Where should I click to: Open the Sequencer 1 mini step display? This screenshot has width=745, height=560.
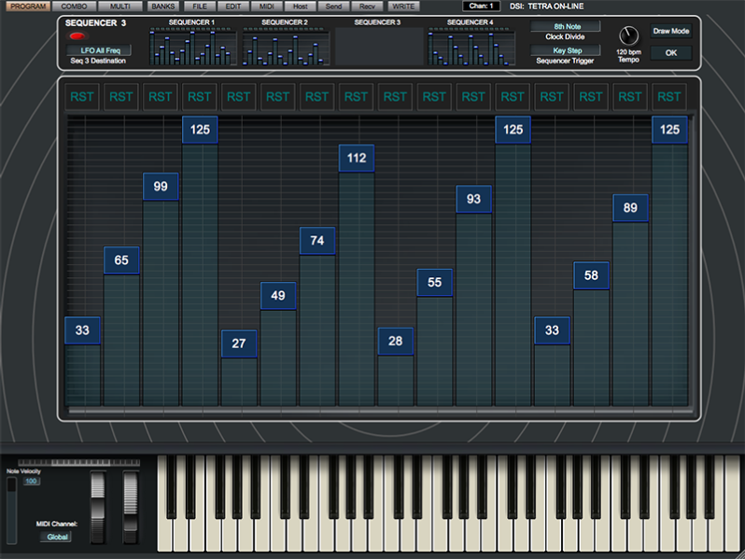point(191,46)
